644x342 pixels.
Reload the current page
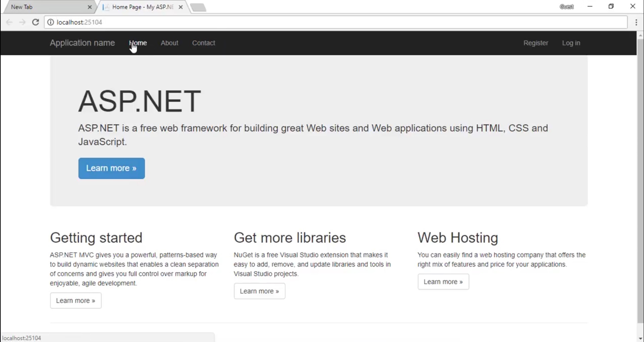point(36,22)
